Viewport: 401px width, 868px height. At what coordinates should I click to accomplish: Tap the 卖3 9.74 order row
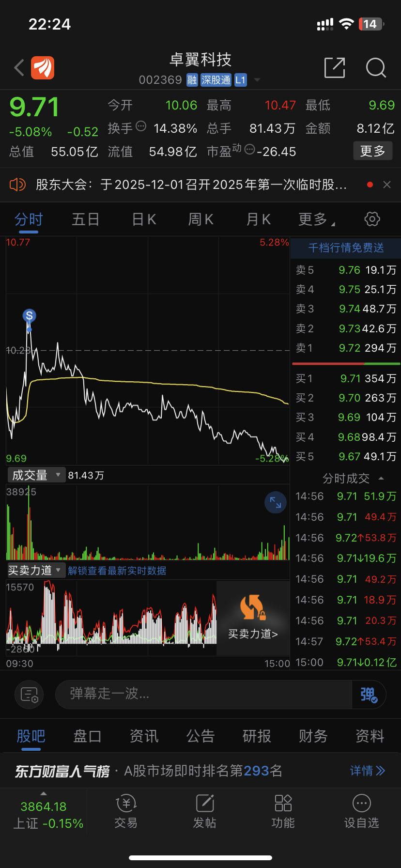tap(346, 309)
